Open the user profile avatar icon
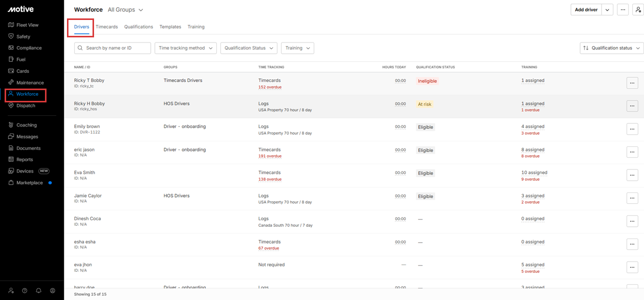The height and width of the screenshot is (300, 644). [x=52, y=290]
